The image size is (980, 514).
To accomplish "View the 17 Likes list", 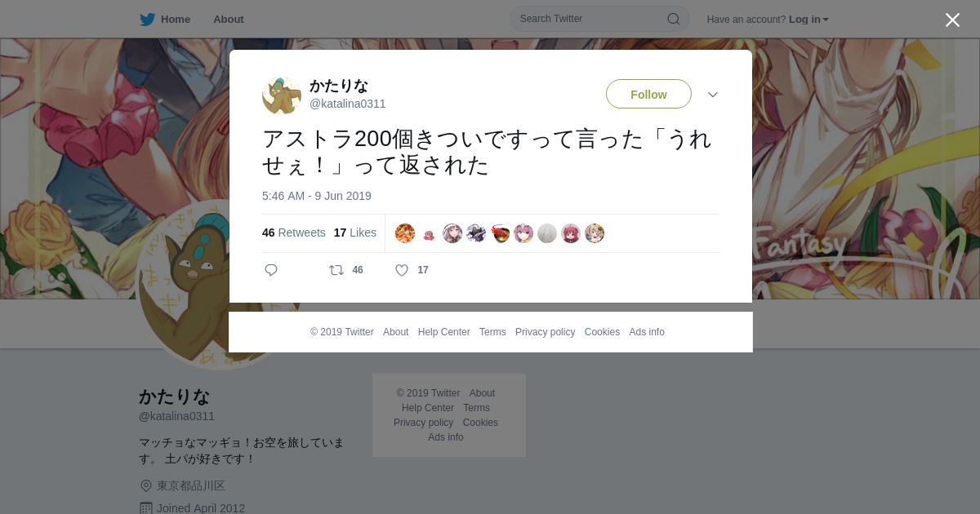I will click(355, 233).
